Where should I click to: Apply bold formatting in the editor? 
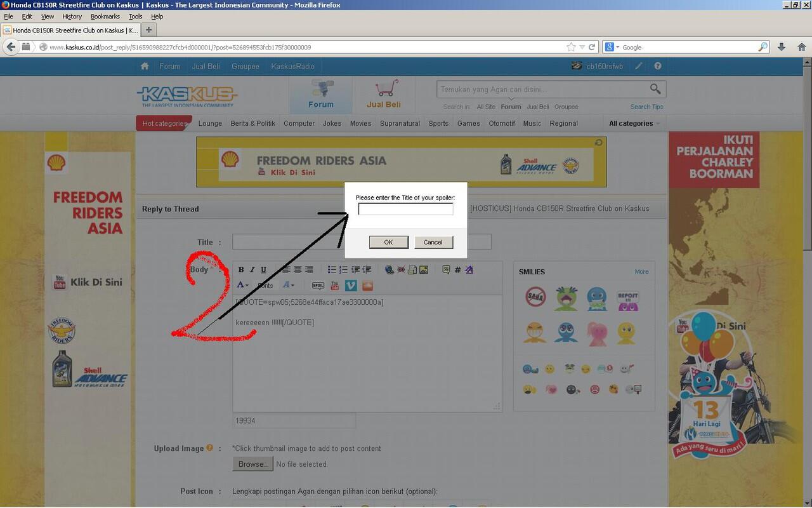(x=241, y=270)
